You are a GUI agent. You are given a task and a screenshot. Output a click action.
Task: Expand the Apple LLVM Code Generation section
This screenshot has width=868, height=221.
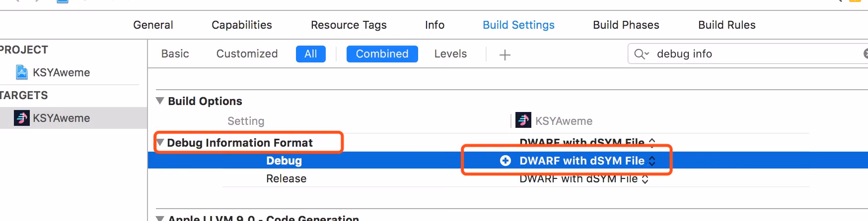[160, 218]
